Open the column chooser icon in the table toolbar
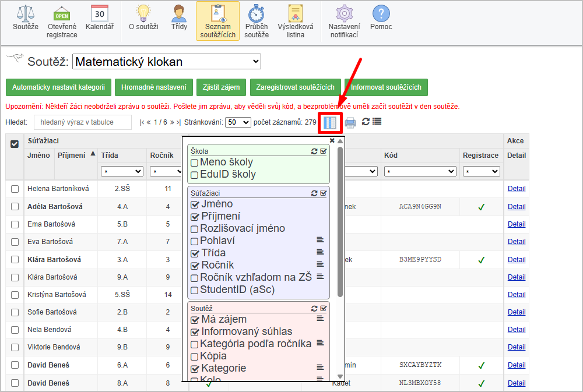This screenshot has width=583, height=392. tap(330, 123)
